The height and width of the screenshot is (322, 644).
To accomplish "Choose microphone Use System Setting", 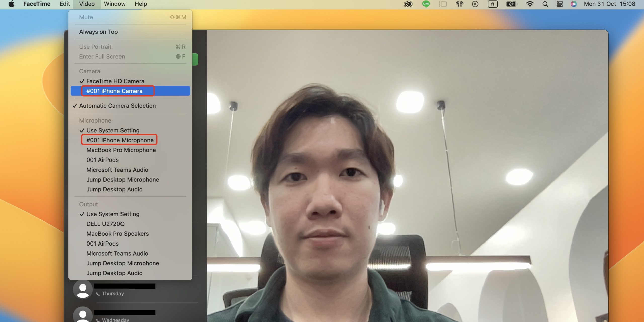I will (x=113, y=130).
